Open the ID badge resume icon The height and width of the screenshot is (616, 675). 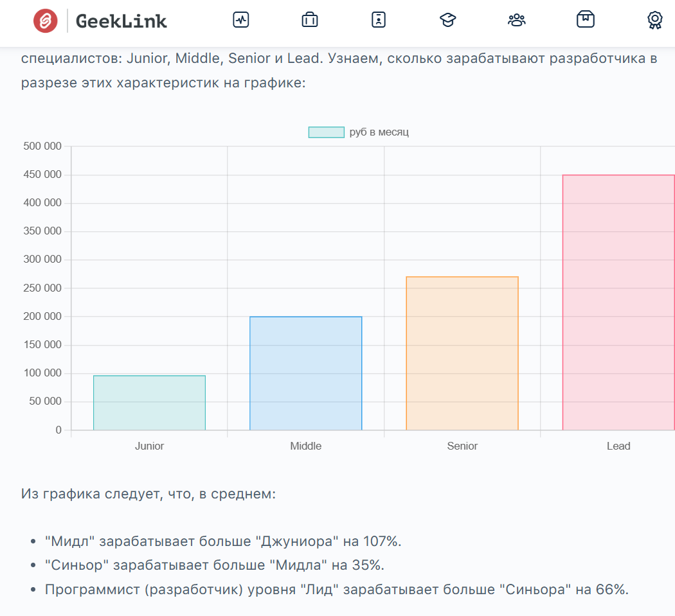click(379, 20)
